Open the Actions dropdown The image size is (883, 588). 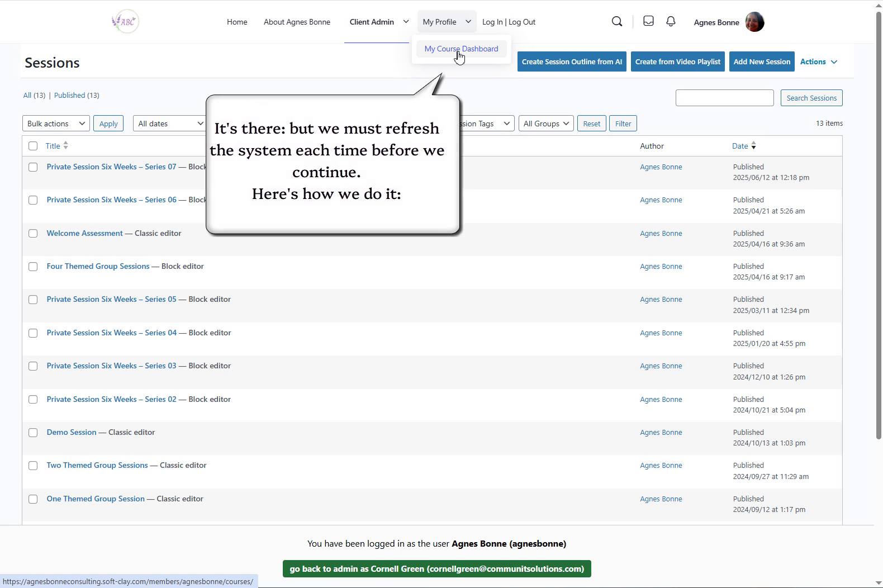pyautogui.click(x=818, y=62)
